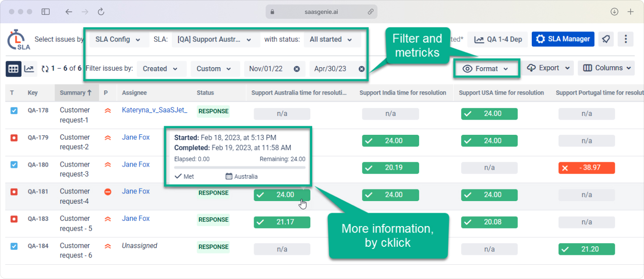Click the notification bell icon beside SLA Manager
The height and width of the screenshot is (279, 644).
coord(606,39)
